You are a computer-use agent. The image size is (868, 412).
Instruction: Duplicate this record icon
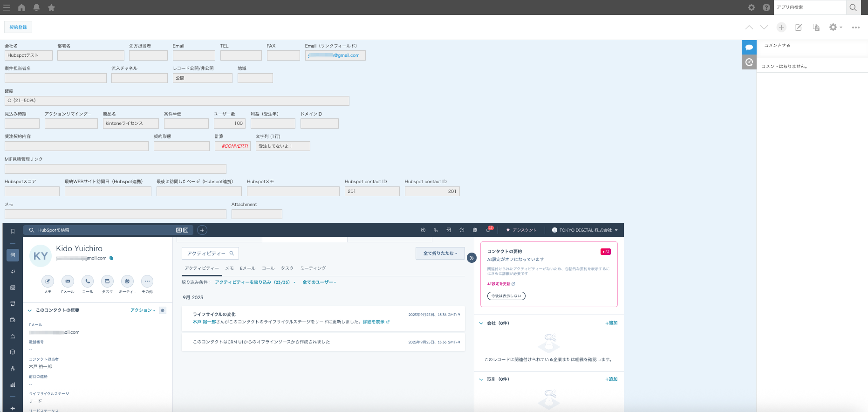point(816,27)
